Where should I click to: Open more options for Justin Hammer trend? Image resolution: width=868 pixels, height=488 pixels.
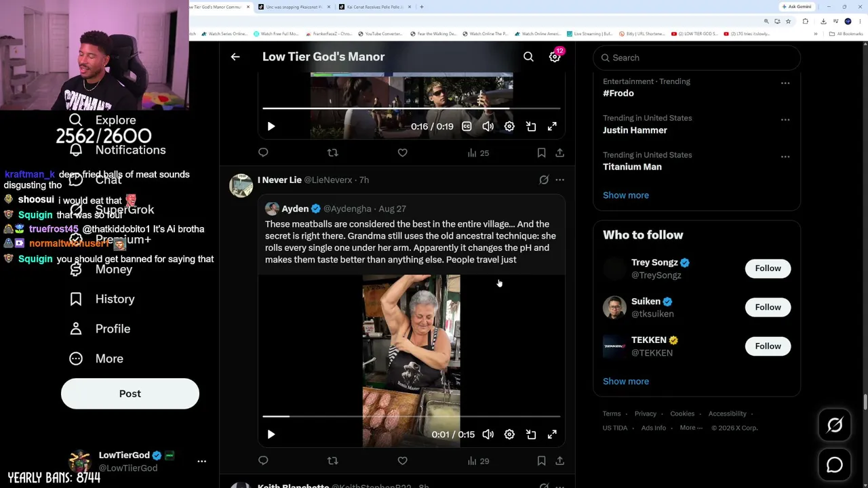pos(785,120)
